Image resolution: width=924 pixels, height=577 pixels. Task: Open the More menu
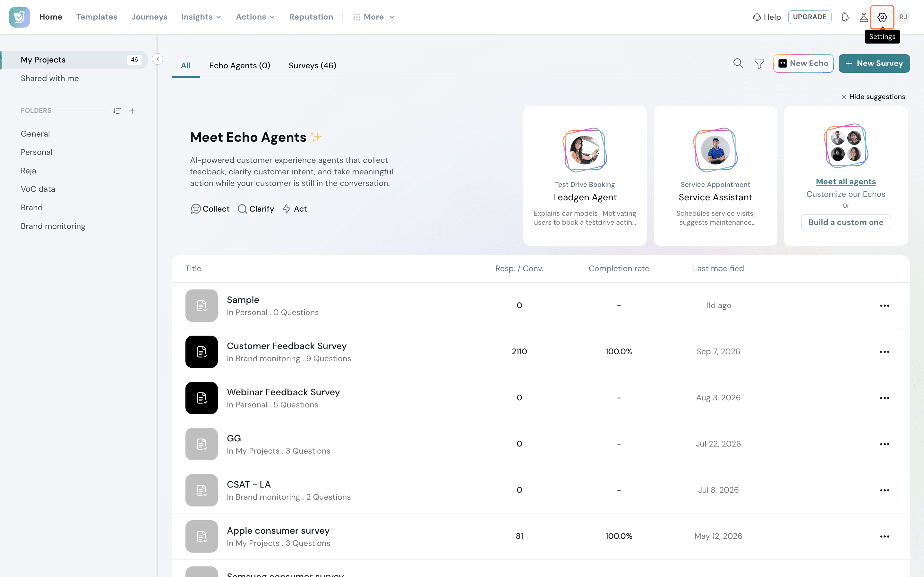click(x=374, y=17)
